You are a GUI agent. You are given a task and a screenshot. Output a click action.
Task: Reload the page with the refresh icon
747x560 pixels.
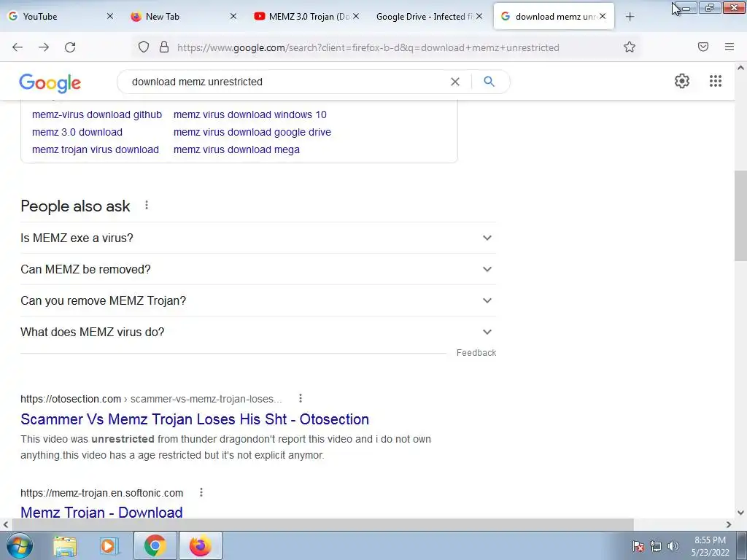[70, 47]
